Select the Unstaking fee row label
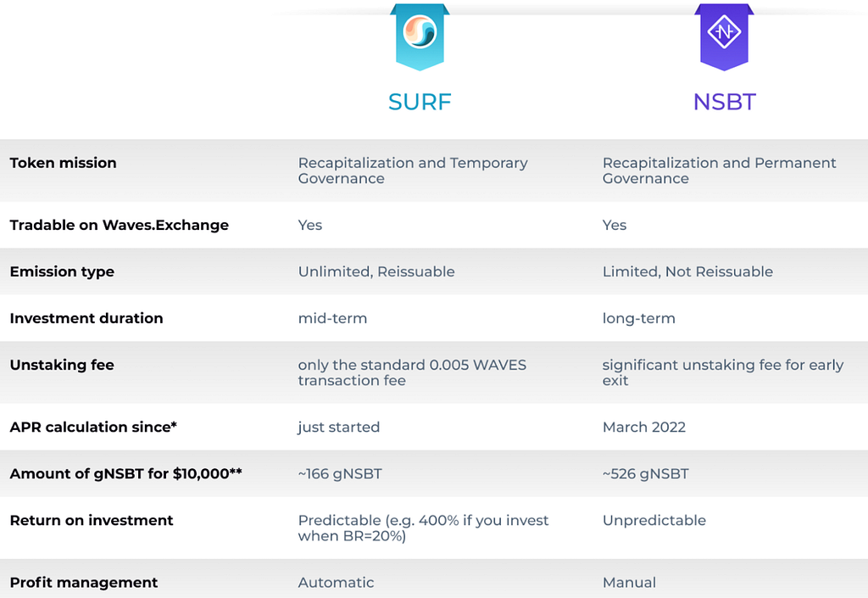The width and height of the screenshot is (868, 598). (x=62, y=365)
